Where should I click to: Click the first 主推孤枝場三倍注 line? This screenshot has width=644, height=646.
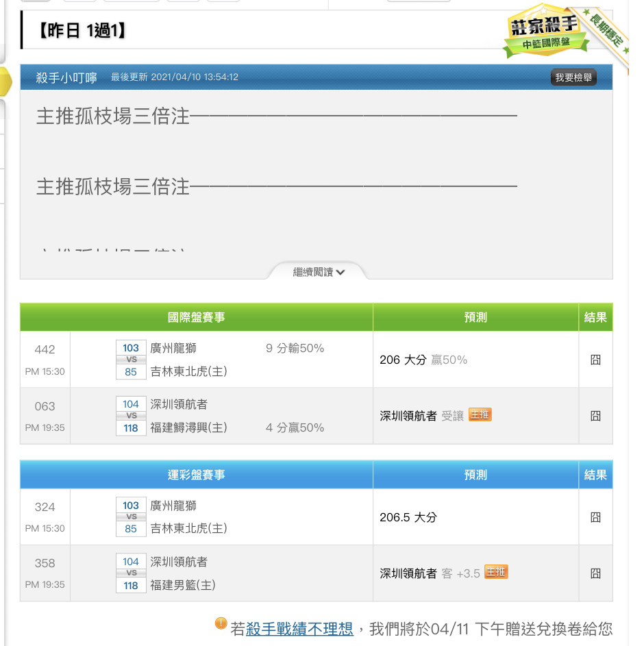pyautogui.click(x=277, y=116)
